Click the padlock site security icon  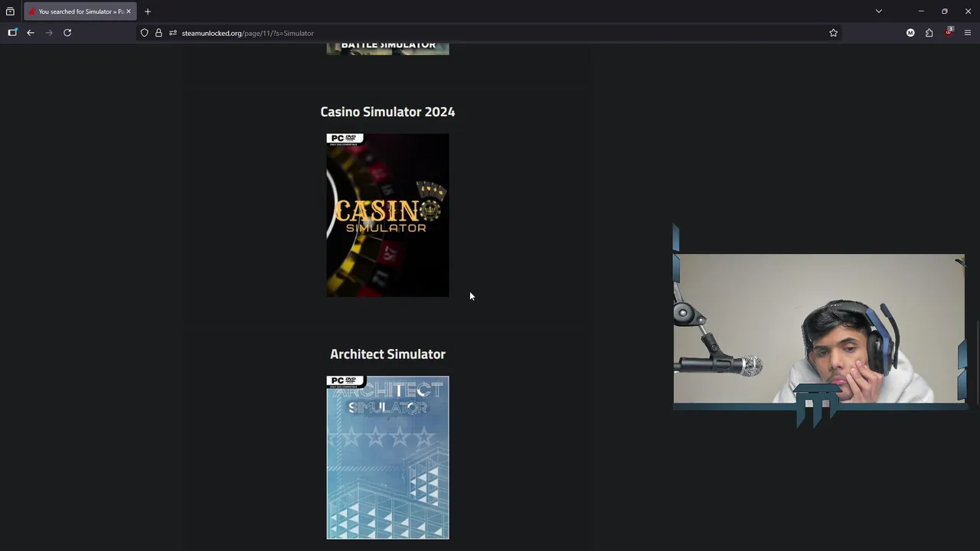[x=158, y=33]
